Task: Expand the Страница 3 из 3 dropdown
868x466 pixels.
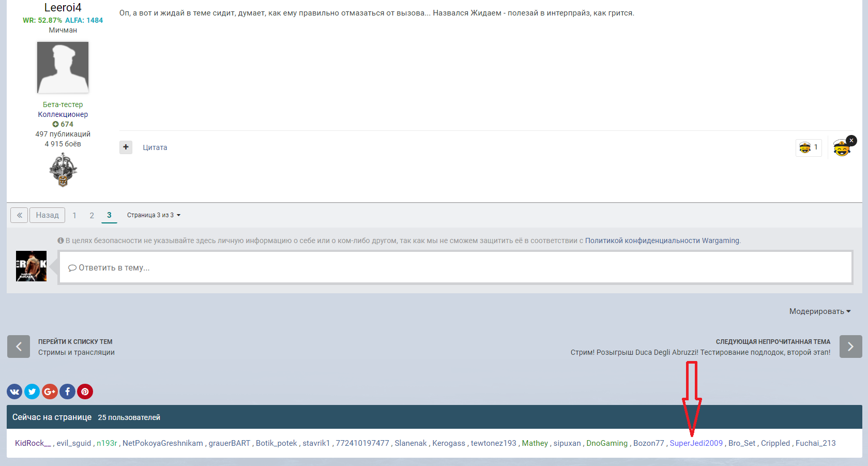Action: [x=154, y=215]
